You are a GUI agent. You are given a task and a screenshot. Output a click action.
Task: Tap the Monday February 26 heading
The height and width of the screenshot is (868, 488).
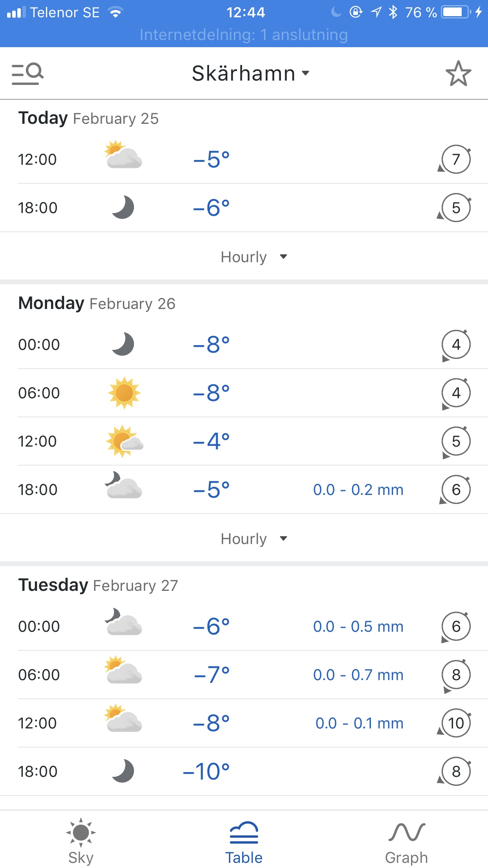97,303
